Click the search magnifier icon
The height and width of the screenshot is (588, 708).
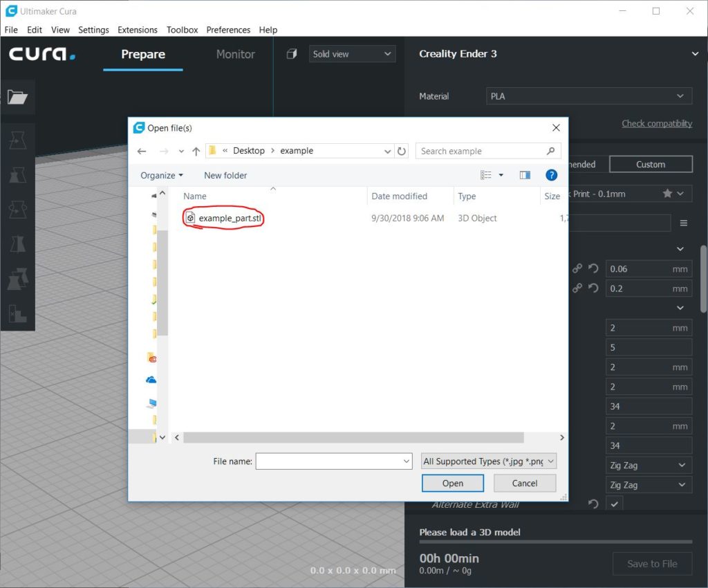[x=550, y=151]
